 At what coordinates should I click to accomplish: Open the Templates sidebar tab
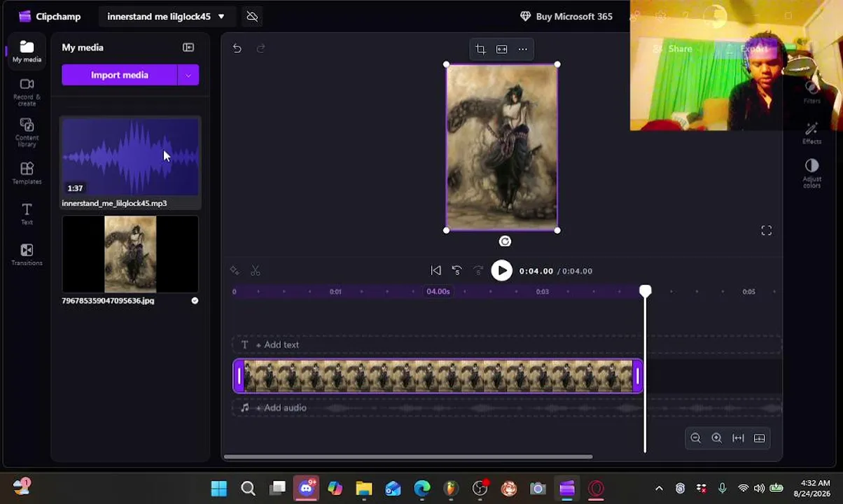27,174
